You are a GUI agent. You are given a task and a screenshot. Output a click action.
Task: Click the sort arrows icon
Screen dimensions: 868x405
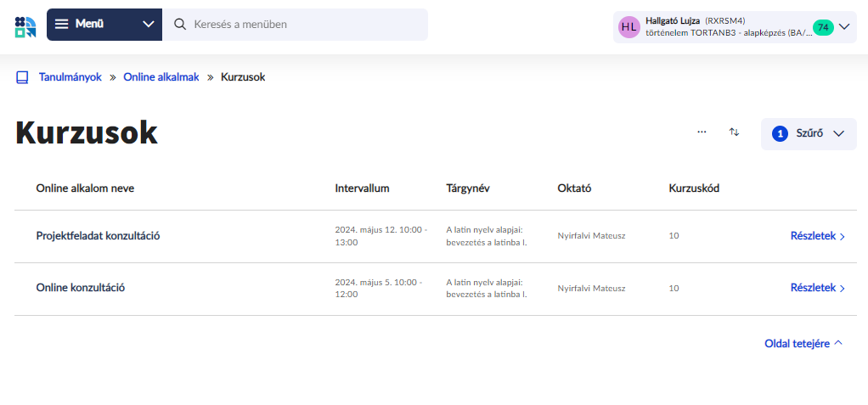(x=735, y=132)
